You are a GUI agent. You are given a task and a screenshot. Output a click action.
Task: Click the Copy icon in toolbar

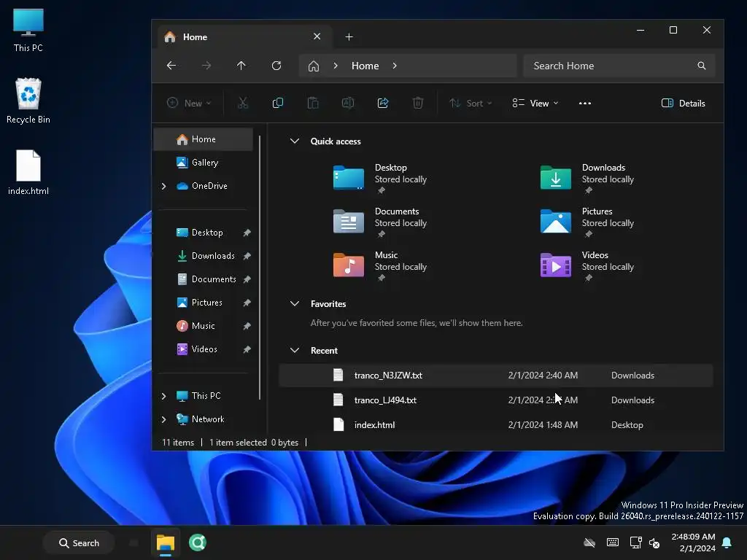tap(278, 103)
